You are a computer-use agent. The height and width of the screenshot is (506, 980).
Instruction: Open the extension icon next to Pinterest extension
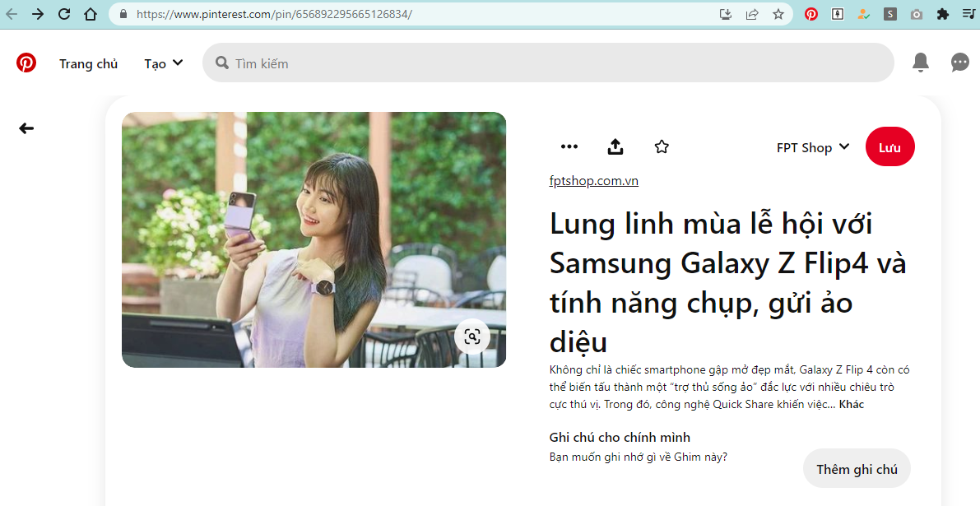pyautogui.click(x=838, y=14)
